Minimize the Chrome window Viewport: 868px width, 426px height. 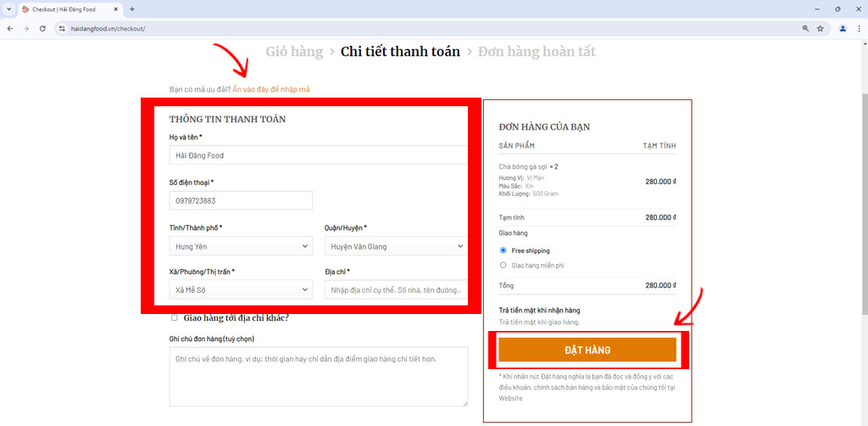pyautogui.click(x=817, y=9)
